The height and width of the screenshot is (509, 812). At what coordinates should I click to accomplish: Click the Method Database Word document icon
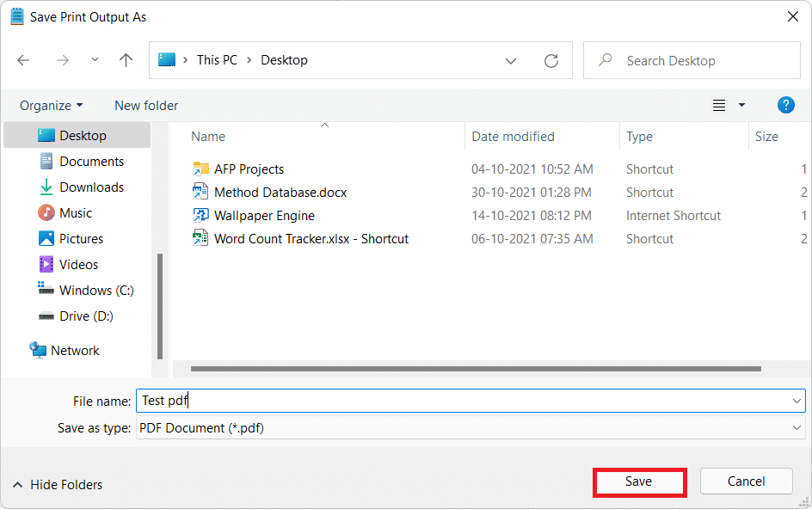click(x=200, y=192)
